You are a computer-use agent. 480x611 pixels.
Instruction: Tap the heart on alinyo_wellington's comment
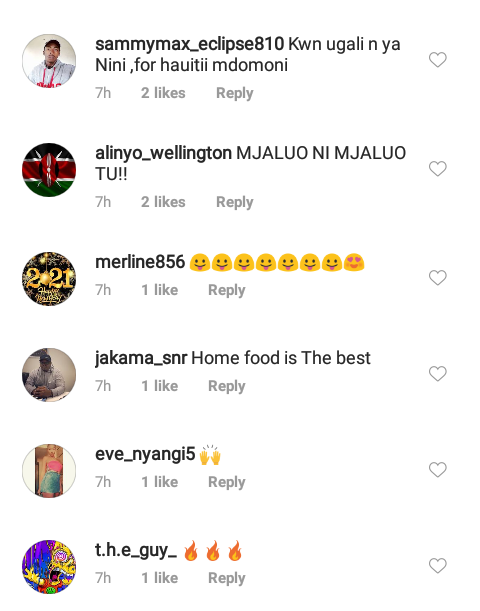tap(438, 169)
